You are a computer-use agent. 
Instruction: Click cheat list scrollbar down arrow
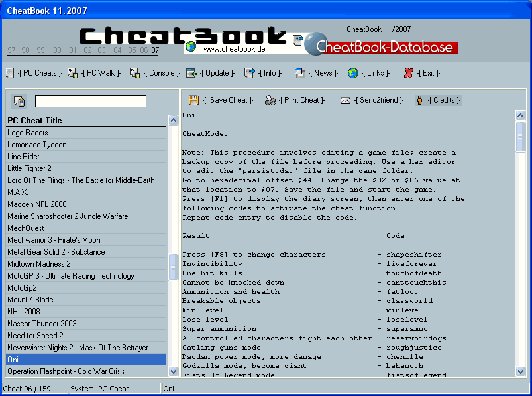173,371
